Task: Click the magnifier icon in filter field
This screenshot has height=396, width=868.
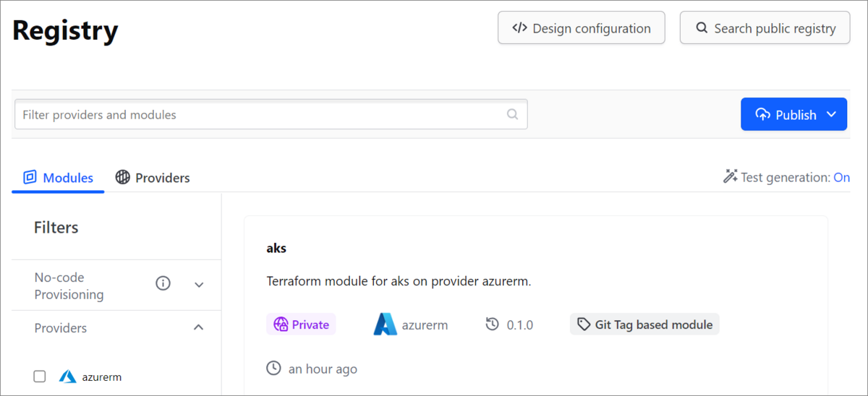Action: [x=512, y=114]
